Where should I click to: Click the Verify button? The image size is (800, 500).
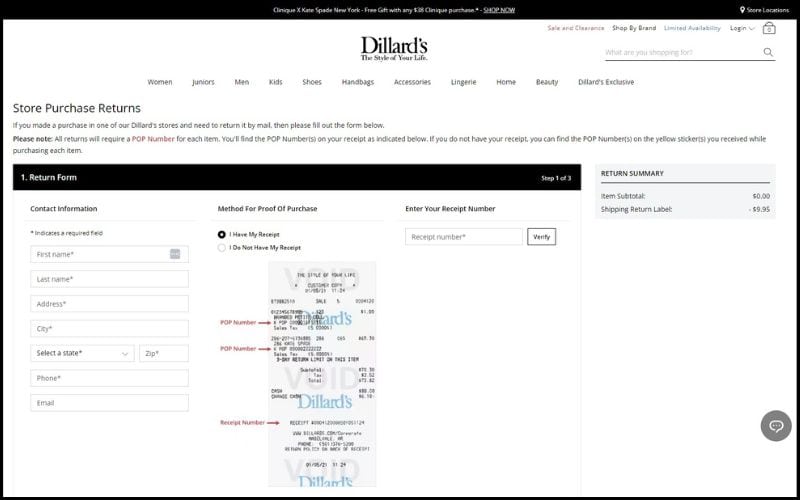coord(541,237)
